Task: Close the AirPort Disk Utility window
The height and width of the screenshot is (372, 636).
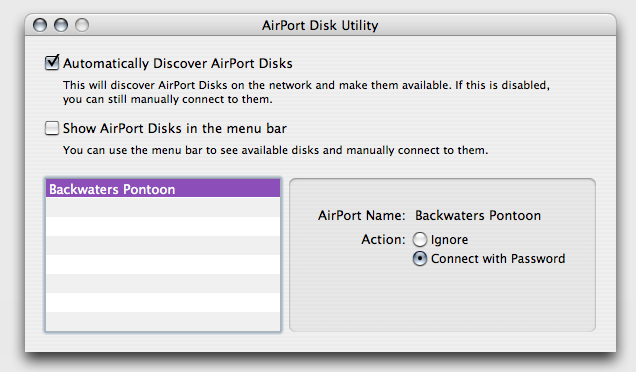Action: pyautogui.click(x=40, y=25)
